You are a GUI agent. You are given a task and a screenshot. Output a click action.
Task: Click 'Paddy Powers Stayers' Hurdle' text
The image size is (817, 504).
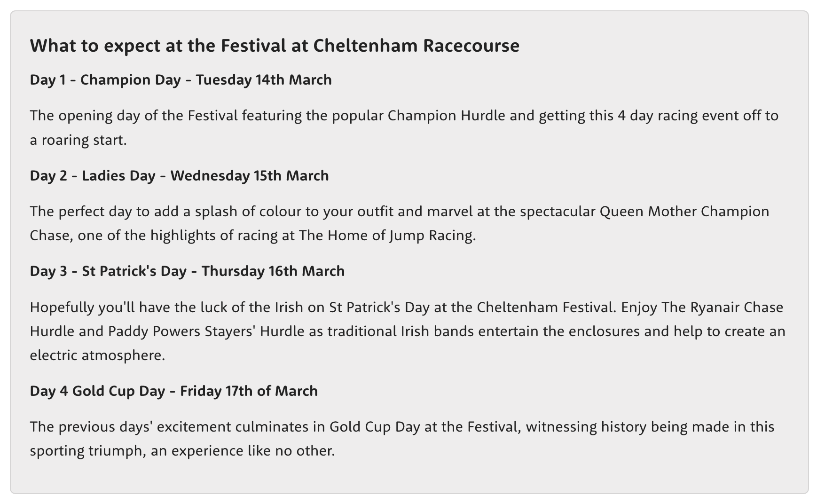(206, 331)
